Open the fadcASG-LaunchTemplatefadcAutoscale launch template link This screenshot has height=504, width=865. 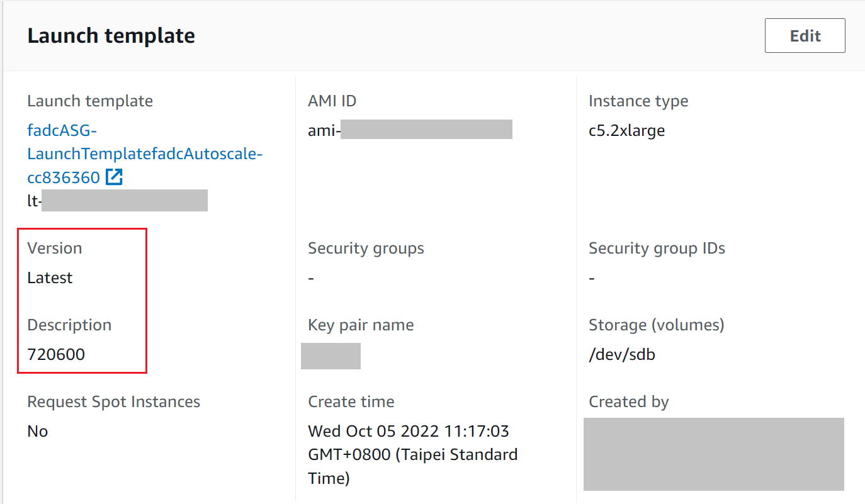click(144, 154)
